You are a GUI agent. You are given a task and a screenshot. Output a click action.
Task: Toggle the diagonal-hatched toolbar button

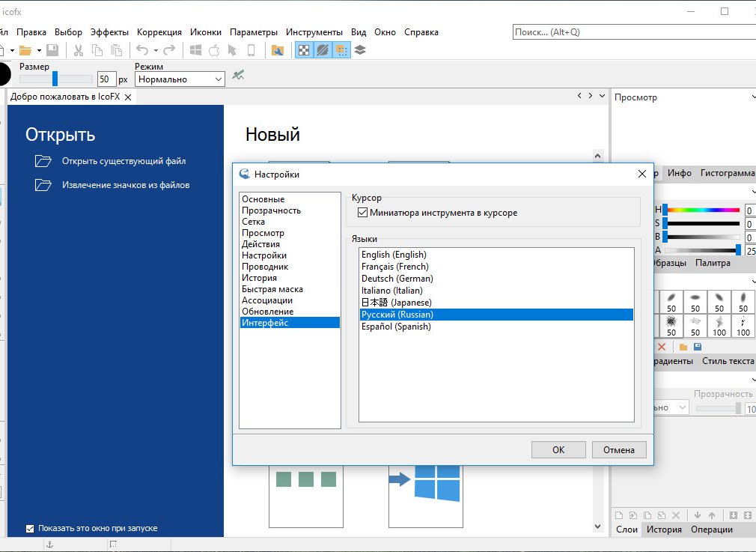point(323,50)
